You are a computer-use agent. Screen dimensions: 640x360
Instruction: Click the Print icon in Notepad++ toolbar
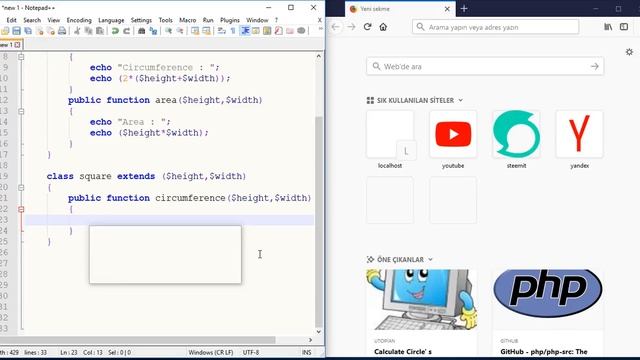(x=62, y=31)
